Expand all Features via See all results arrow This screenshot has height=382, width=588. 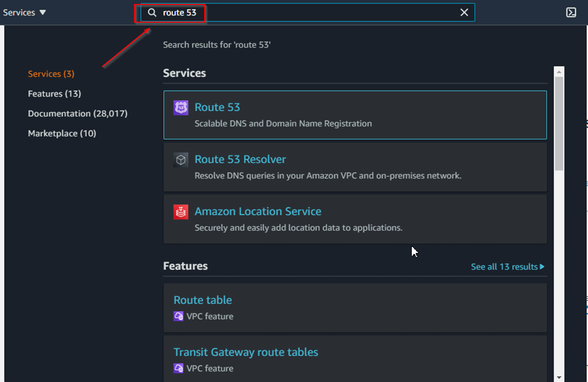541,267
